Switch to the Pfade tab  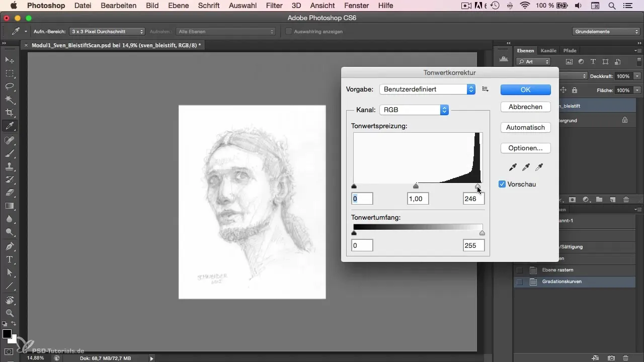pyautogui.click(x=570, y=50)
